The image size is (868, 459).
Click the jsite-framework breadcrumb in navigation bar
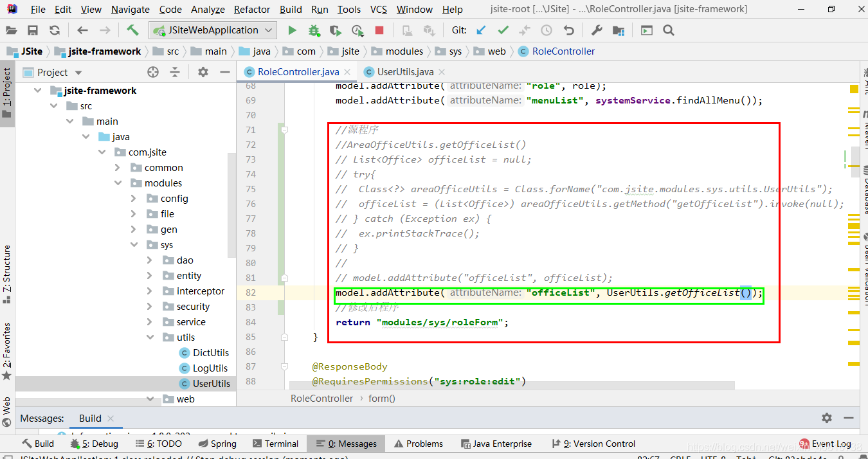[98, 51]
